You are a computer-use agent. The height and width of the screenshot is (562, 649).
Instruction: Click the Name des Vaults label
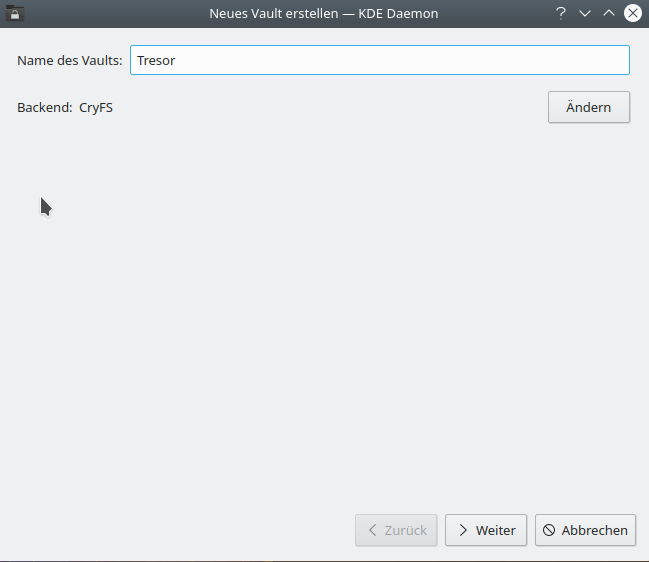70,60
